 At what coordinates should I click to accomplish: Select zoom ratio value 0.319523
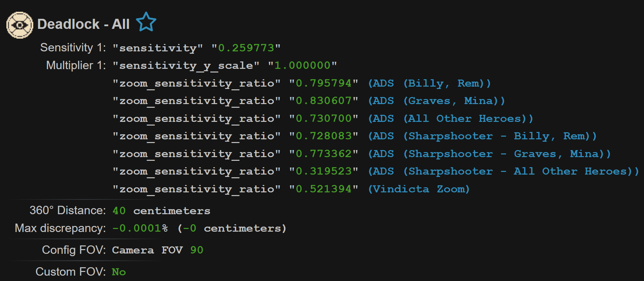tap(324, 171)
